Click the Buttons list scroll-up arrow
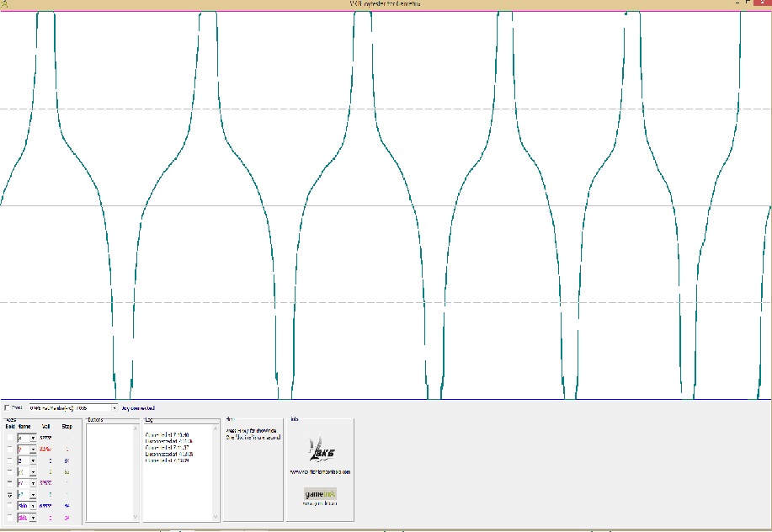Viewport: 772px width, 532px height. click(136, 428)
